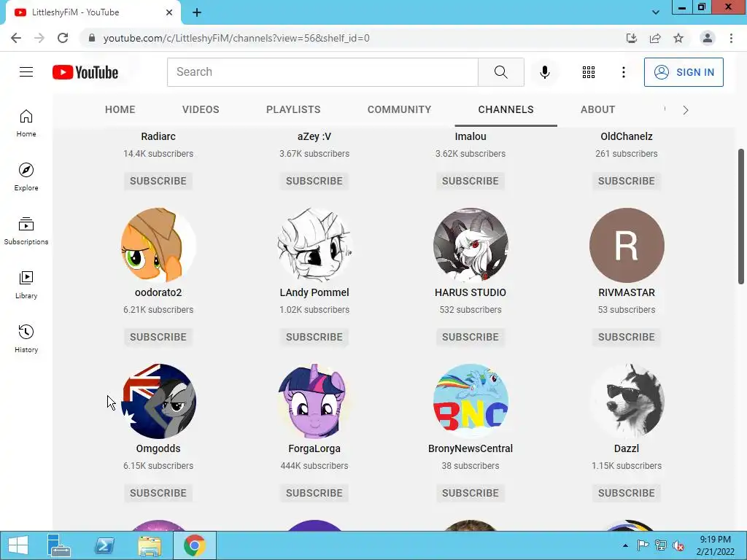This screenshot has height=560, width=747.
Task: Click the YouTube search field
Action: (322, 72)
